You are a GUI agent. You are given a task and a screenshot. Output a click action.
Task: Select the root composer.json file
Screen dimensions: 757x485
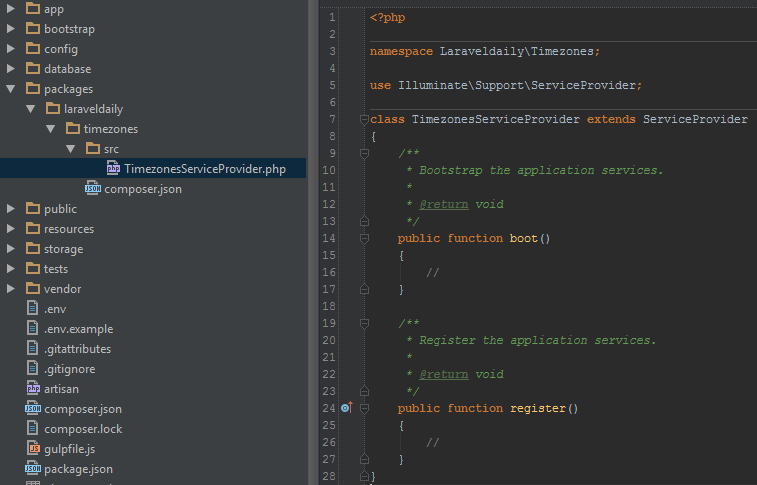tap(82, 409)
